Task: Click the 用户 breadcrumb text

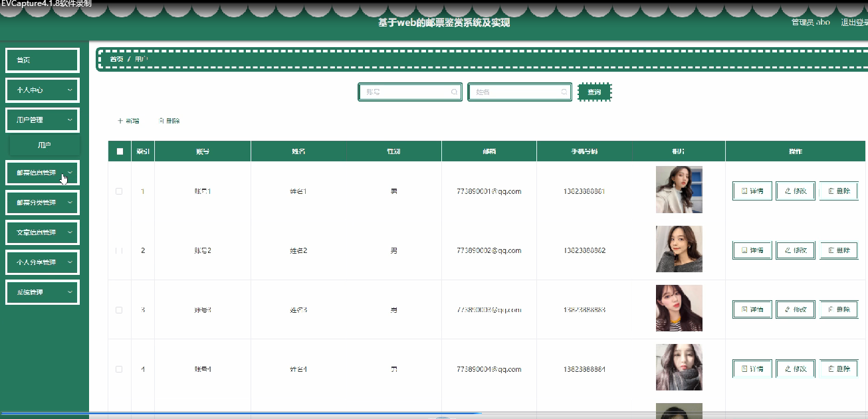Action: coord(141,59)
